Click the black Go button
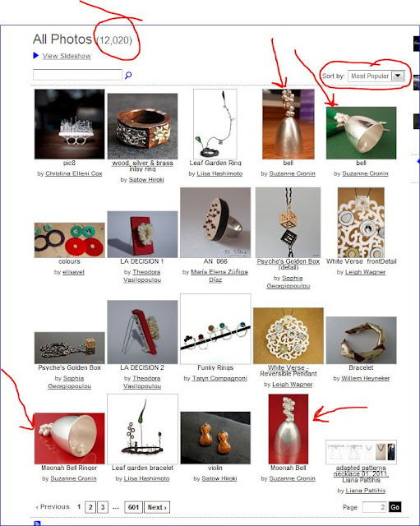Image resolution: width=420 pixels, height=526 pixels. (395, 507)
